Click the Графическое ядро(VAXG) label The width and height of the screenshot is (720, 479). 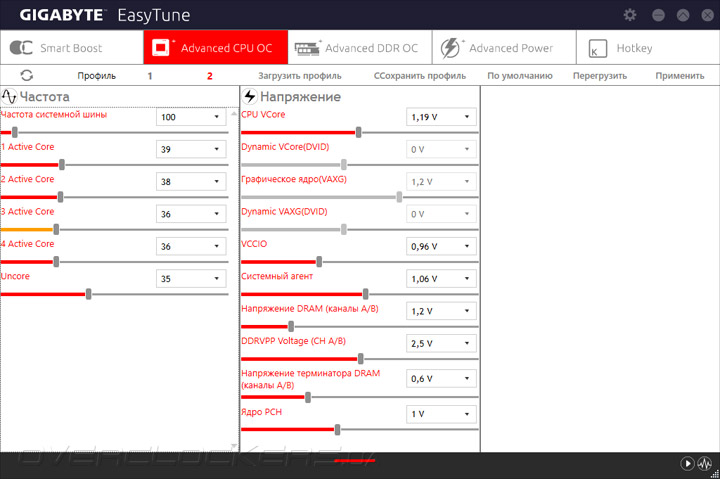(294, 179)
